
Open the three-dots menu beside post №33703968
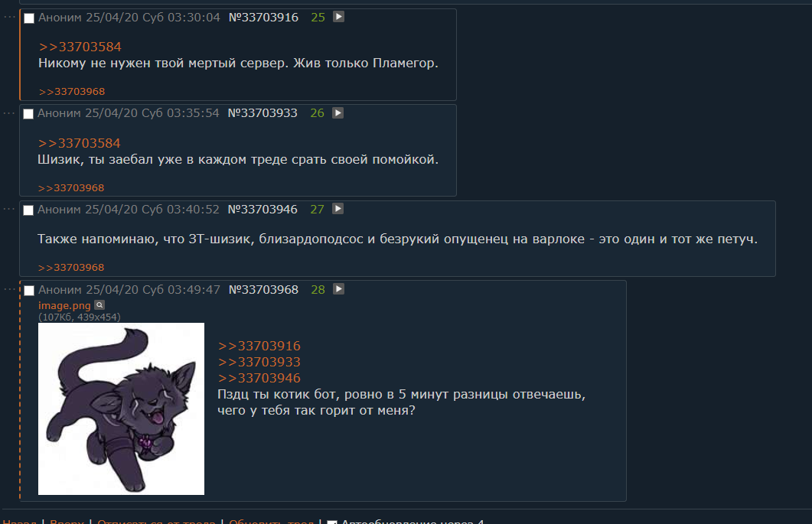click(x=9, y=289)
